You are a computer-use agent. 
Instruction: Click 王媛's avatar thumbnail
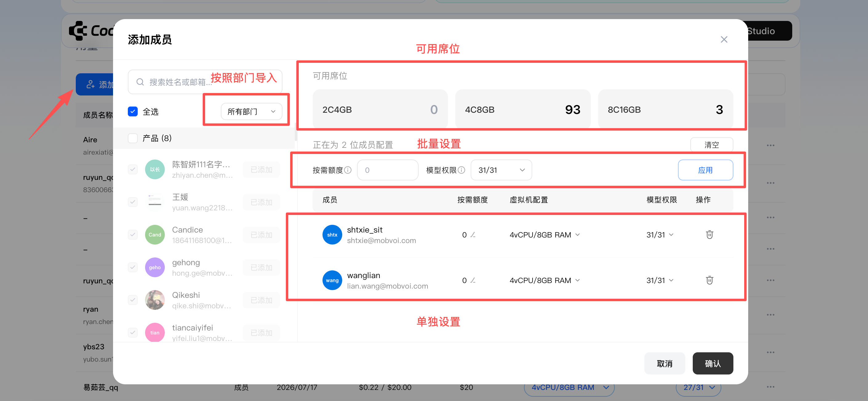tap(155, 202)
